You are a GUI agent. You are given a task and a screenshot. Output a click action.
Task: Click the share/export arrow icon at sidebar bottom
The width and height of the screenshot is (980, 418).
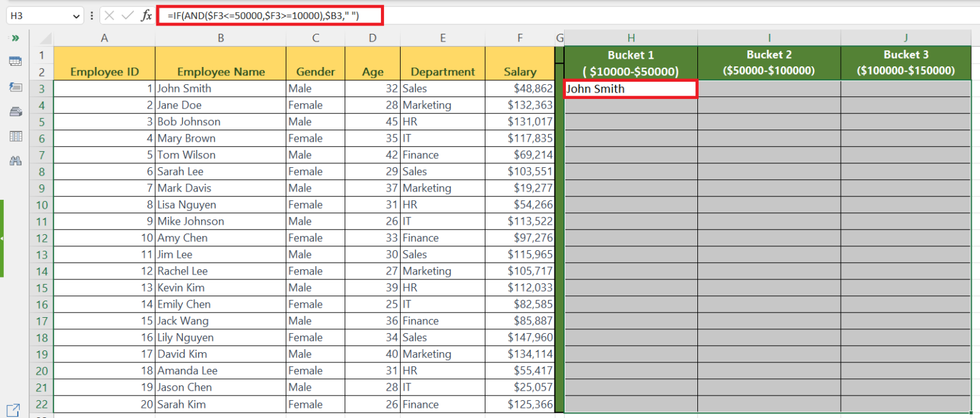point(14,409)
